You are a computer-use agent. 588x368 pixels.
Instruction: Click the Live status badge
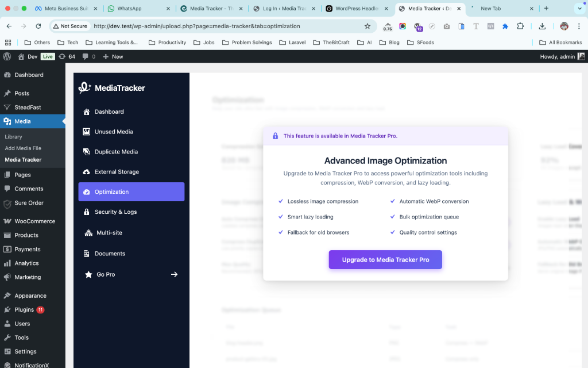(48, 57)
